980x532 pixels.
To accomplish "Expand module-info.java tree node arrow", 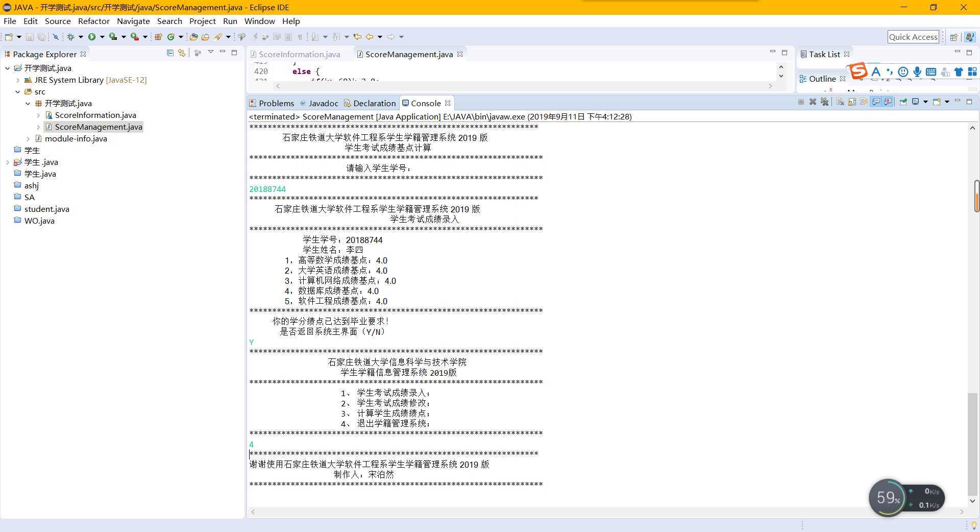I will pos(28,138).
